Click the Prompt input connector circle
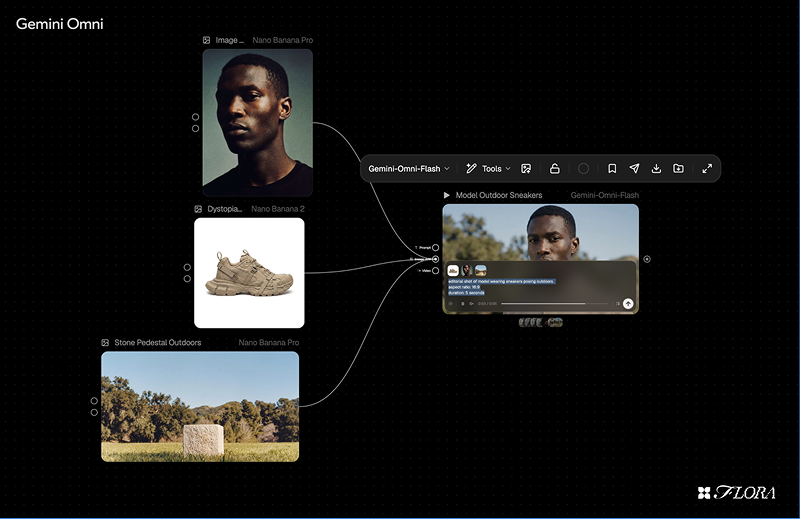The image size is (800, 520). (x=436, y=247)
